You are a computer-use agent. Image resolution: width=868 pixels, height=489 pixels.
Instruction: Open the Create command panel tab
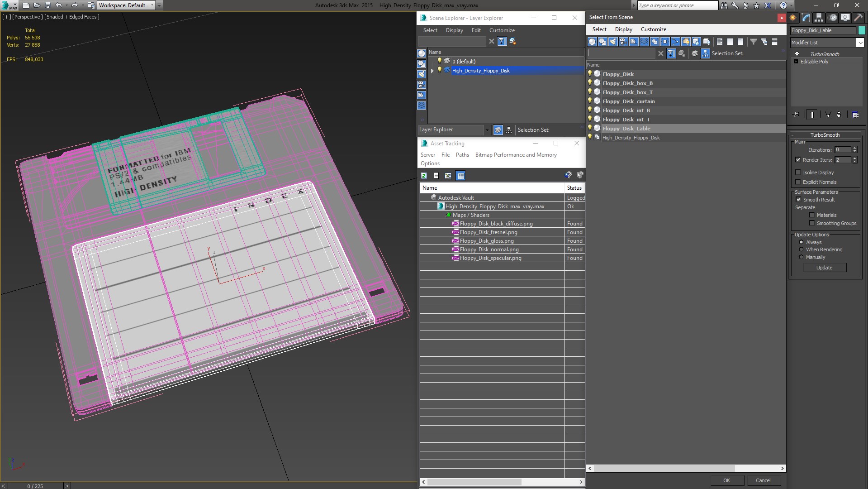pyautogui.click(x=793, y=18)
